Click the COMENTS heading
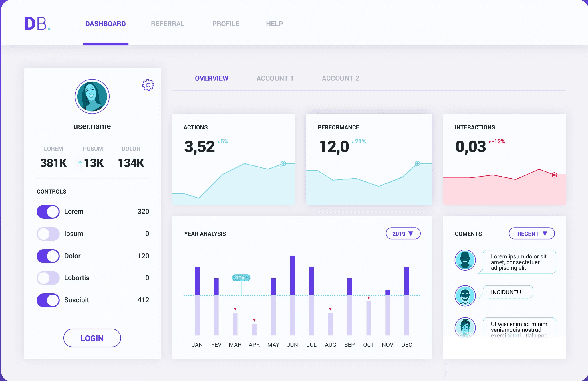 [x=468, y=234]
